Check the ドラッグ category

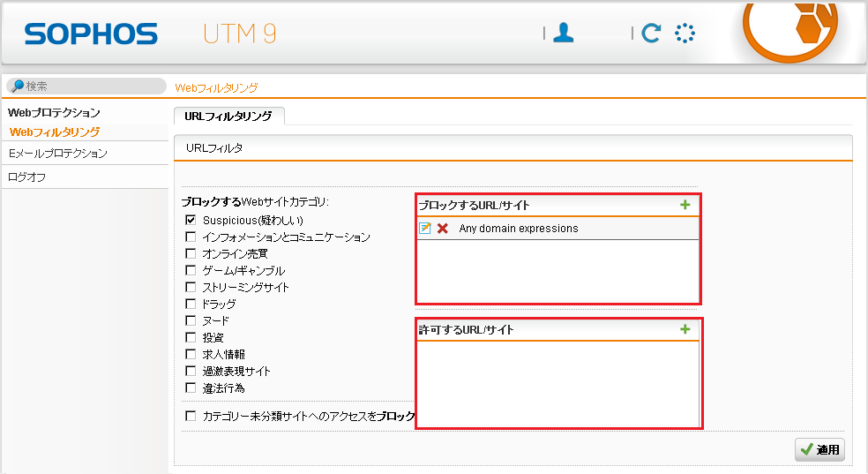click(191, 304)
